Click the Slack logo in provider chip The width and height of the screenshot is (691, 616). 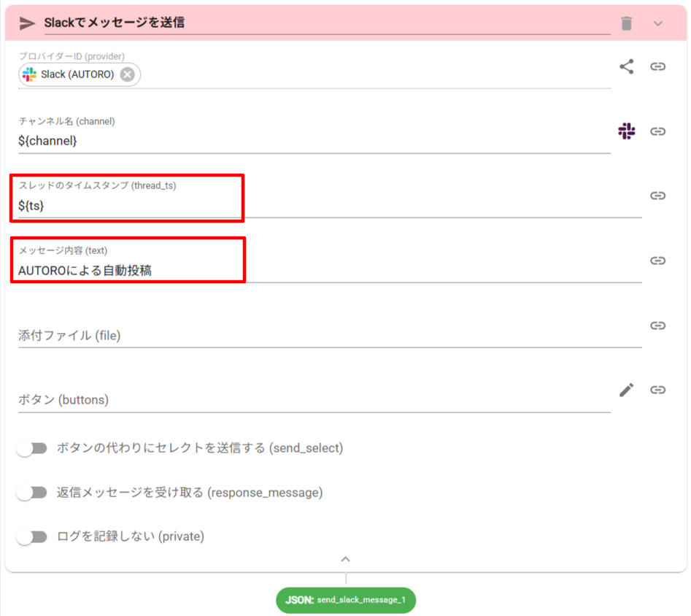click(29, 74)
